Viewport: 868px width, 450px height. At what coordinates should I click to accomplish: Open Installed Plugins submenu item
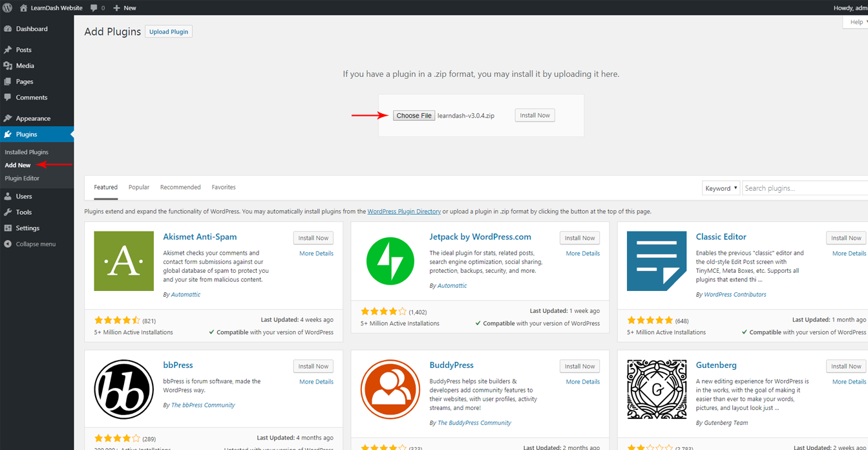point(26,153)
